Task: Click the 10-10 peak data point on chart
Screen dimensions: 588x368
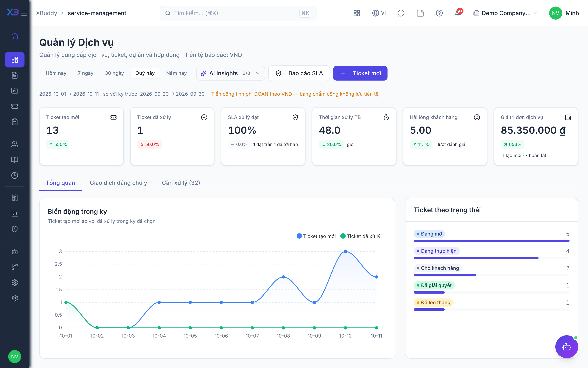Action: [x=345, y=251]
